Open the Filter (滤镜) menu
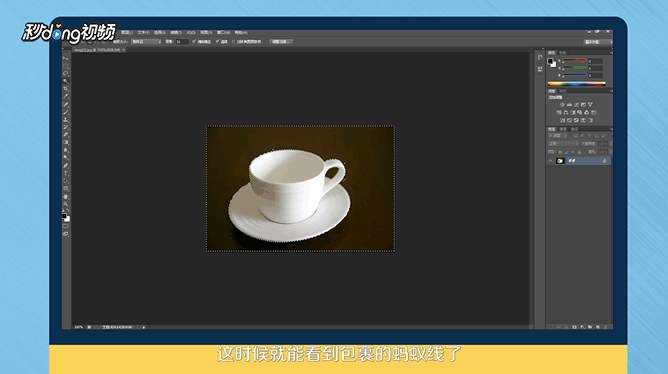This screenshot has width=668, height=374. tap(176, 32)
